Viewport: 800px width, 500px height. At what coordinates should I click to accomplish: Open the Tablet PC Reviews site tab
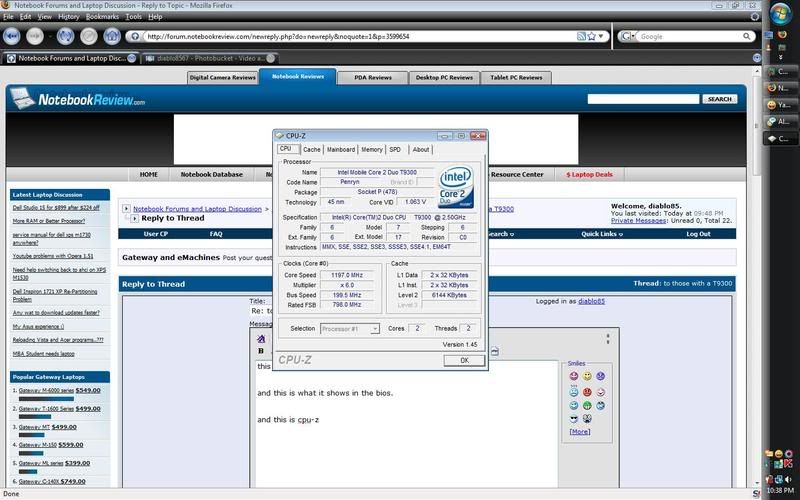(516, 78)
